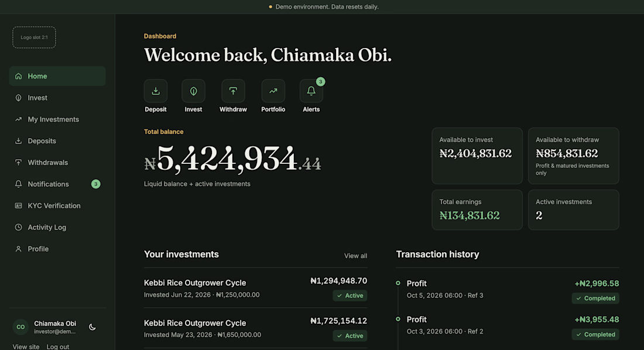Select the Invest leaf quick action
The width and height of the screenshot is (644, 350).
click(193, 91)
